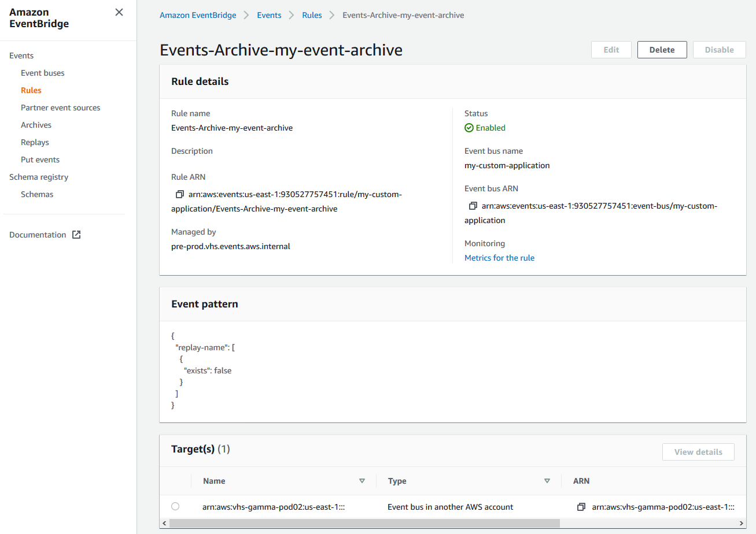
Task: Click the Events breadcrumb link
Action: pyautogui.click(x=270, y=15)
